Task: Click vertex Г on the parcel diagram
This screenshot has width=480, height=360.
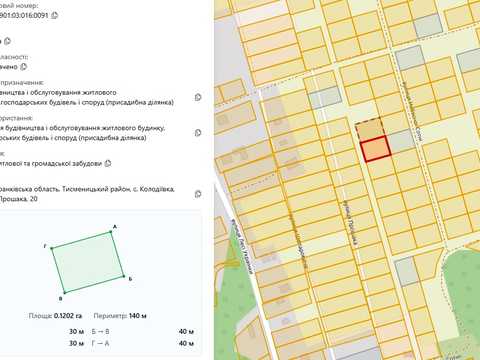Action: [52, 248]
